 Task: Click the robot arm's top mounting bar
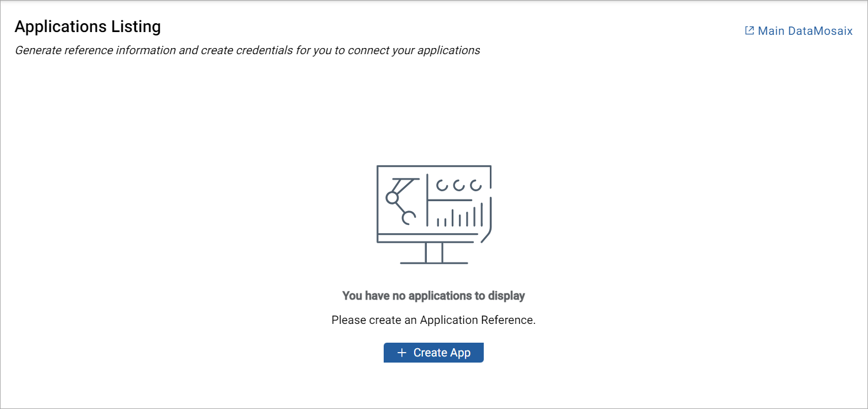[406, 179]
